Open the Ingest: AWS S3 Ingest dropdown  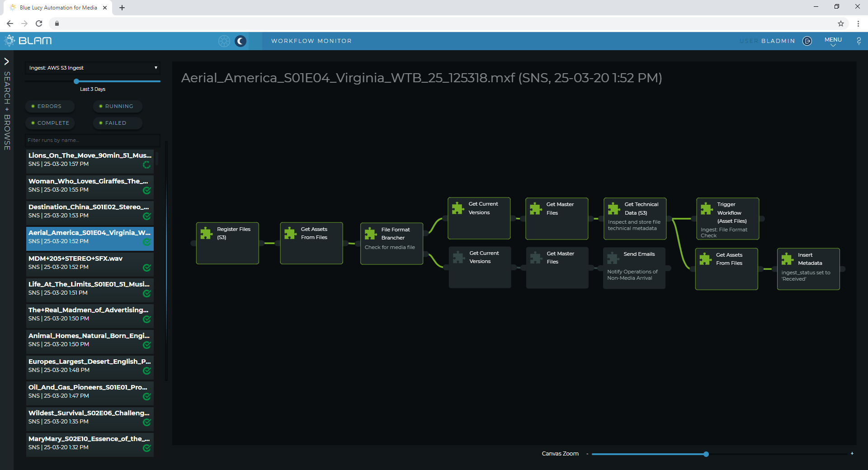coord(93,68)
